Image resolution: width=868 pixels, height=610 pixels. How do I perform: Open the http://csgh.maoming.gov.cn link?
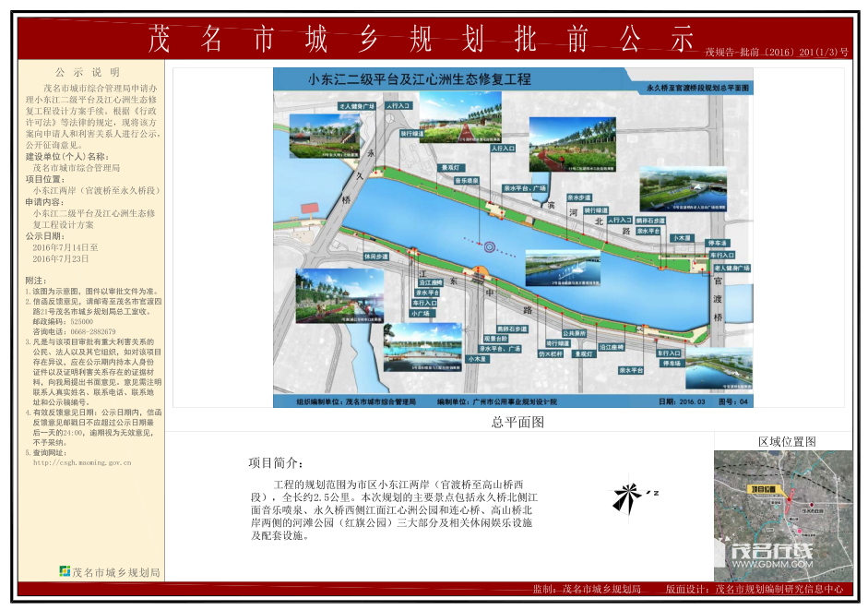[x=82, y=462]
